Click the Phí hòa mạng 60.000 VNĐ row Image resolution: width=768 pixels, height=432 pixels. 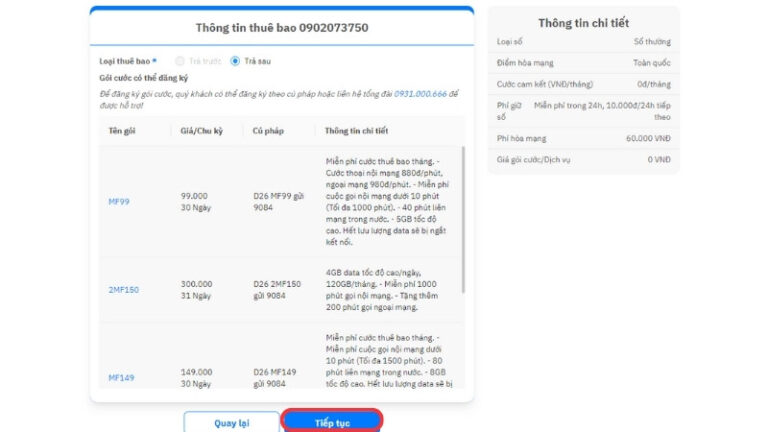[x=583, y=139]
